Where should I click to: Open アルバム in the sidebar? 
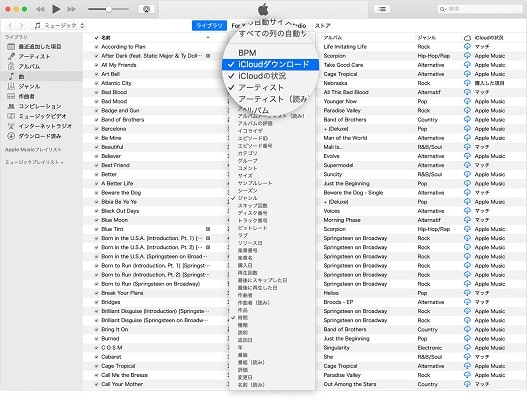click(x=29, y=67)
